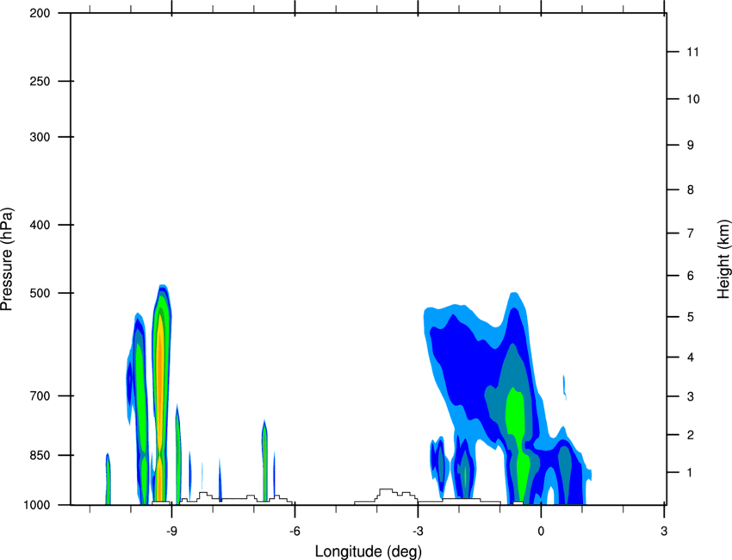Click the 5 km height tick label
The height and width of the screenshot is (560, 732).
[x=691, y=317]
